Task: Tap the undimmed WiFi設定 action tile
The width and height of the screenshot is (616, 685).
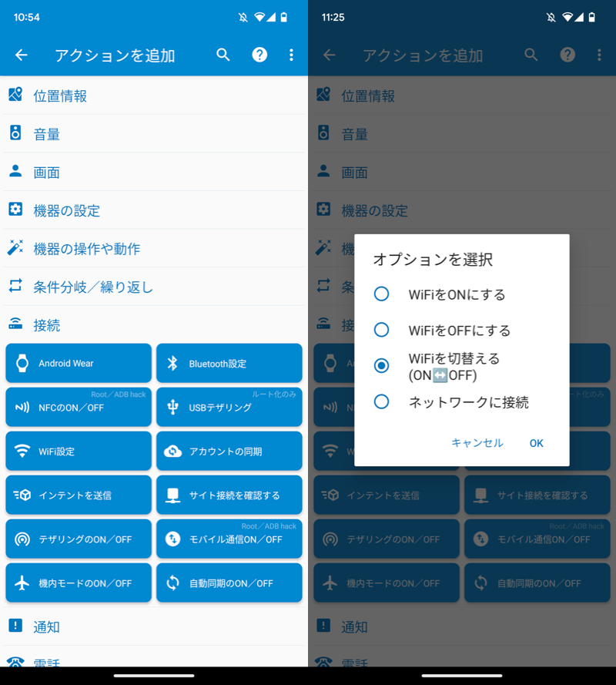Action: tap(79, 451)
